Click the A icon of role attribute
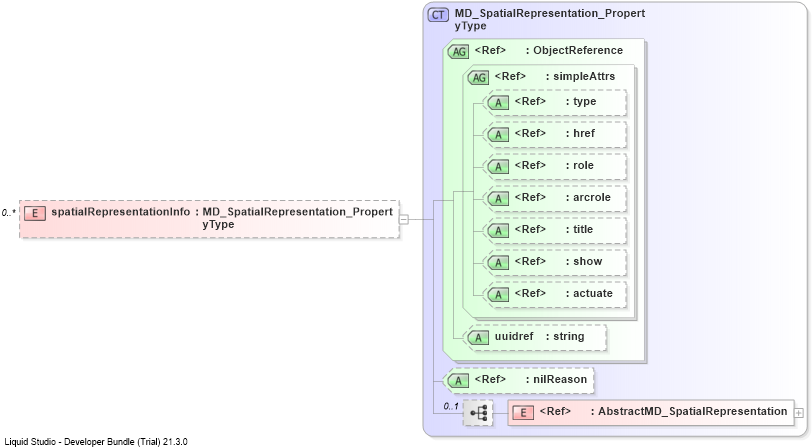The image size is (812, 447). click(498, 167)
